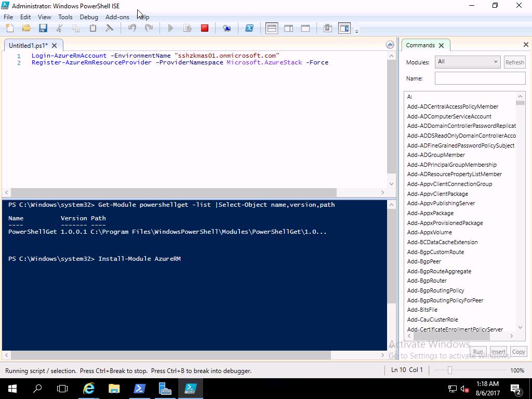Close the add-on tools panel
This screenshot has width=532, height=399.
pyautogui.click(x=526, y=45)
